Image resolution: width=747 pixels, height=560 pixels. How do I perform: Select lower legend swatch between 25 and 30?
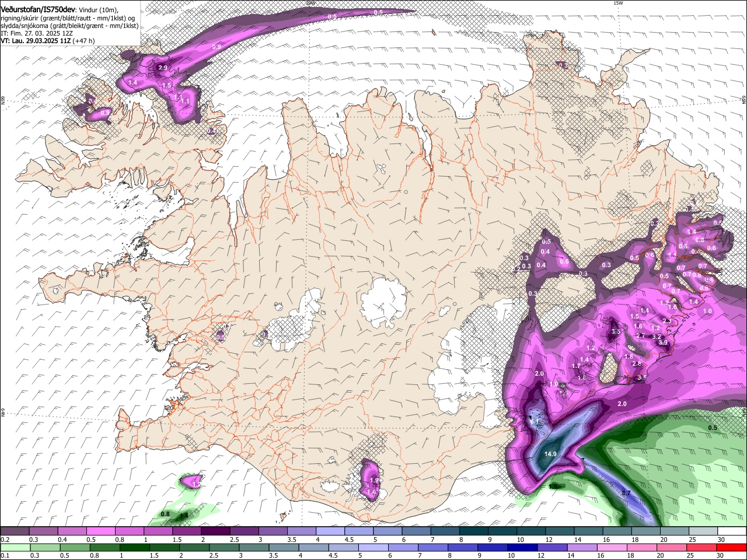701,547
